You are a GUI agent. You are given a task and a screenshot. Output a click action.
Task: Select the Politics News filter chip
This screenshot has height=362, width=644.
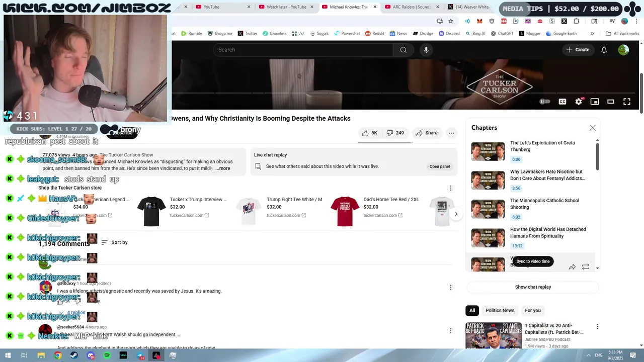(500, 311)
